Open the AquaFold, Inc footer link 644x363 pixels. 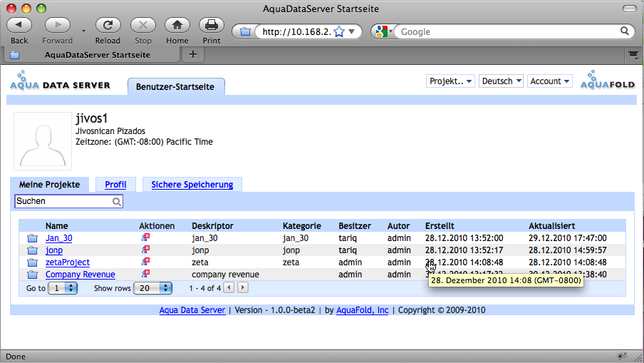click(x=362, y=310)
